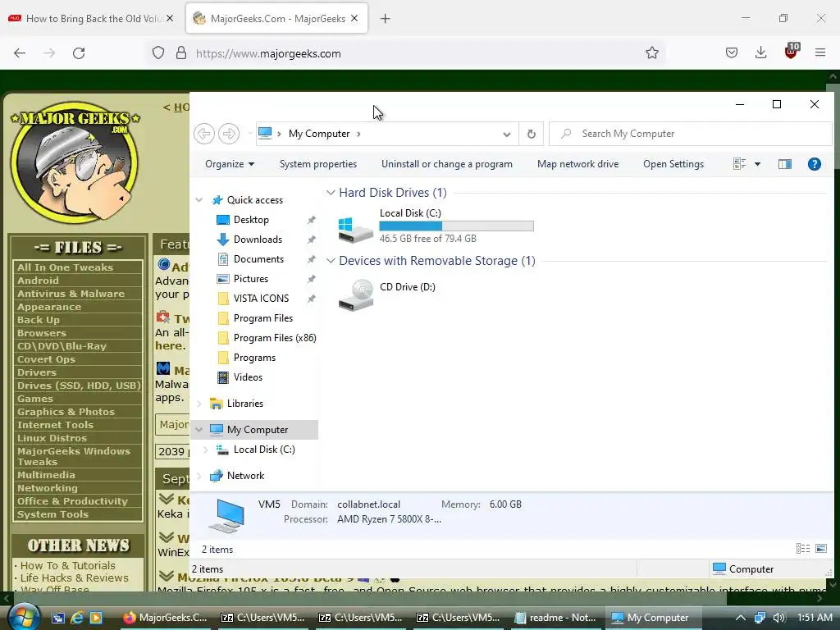Screen dimensions: 840x630
Task: Open Drivers category link on MajorGeeks
Action: click(x=36, y=372)
